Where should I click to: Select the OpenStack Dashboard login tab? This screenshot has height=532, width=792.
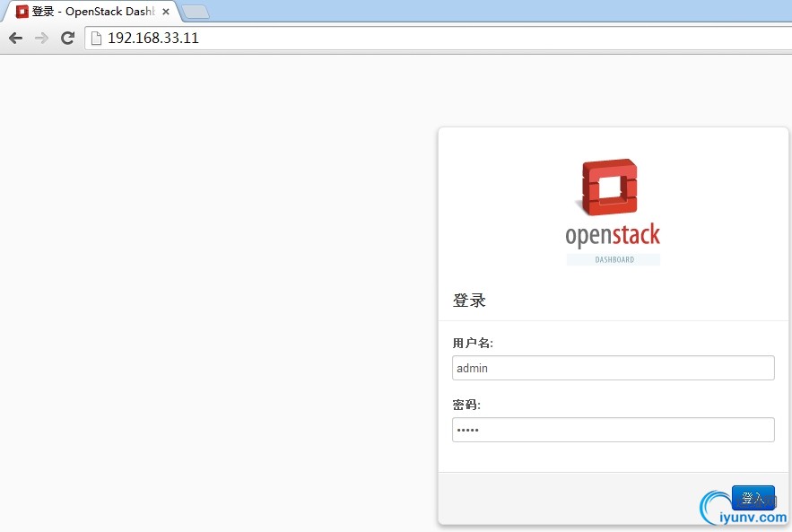pyautogui.click(x=91, y=12)
